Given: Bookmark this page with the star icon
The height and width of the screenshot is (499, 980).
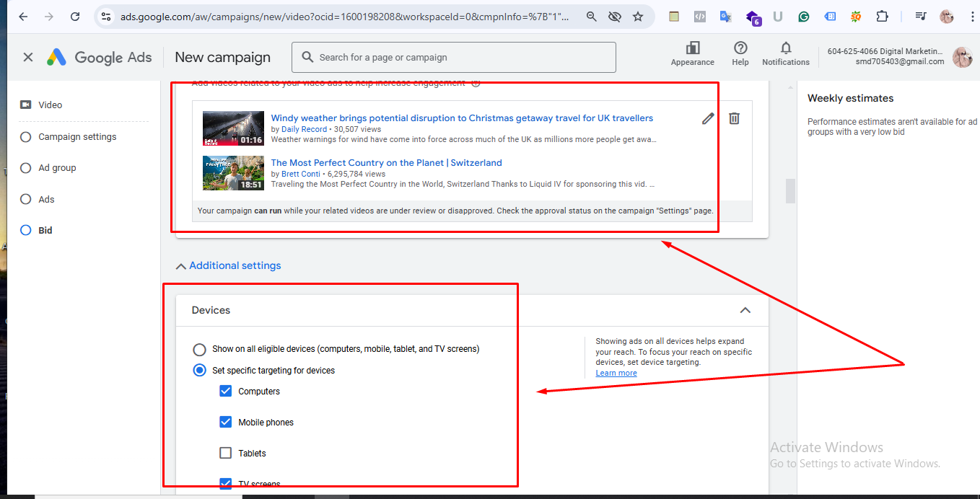Looking at the screenshot, I should coord(637,17).
